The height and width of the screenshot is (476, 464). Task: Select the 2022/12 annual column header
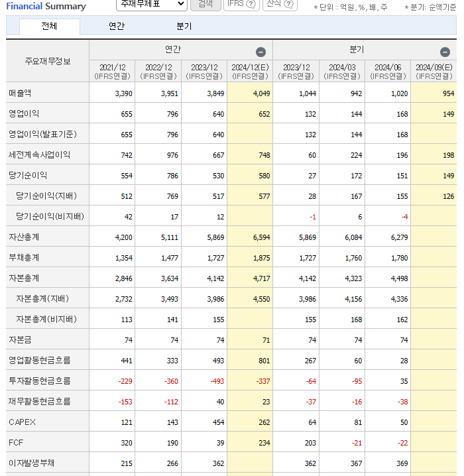(x=158, y=72)
